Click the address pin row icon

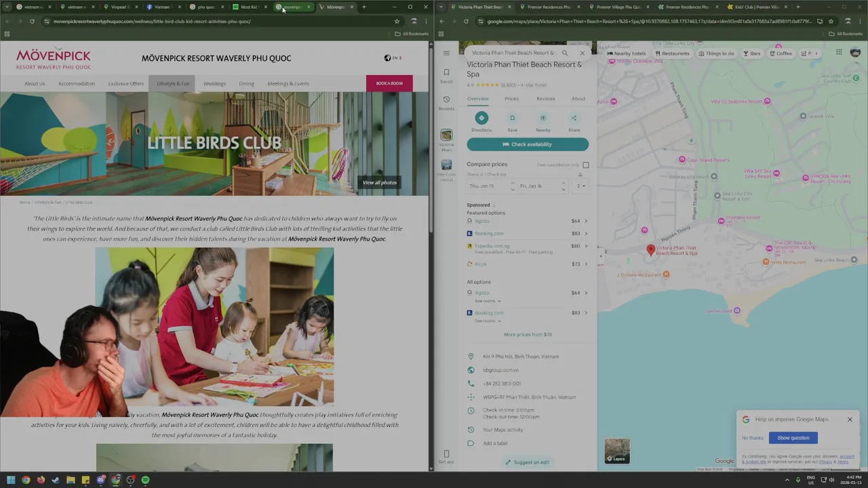pos(471,357)
